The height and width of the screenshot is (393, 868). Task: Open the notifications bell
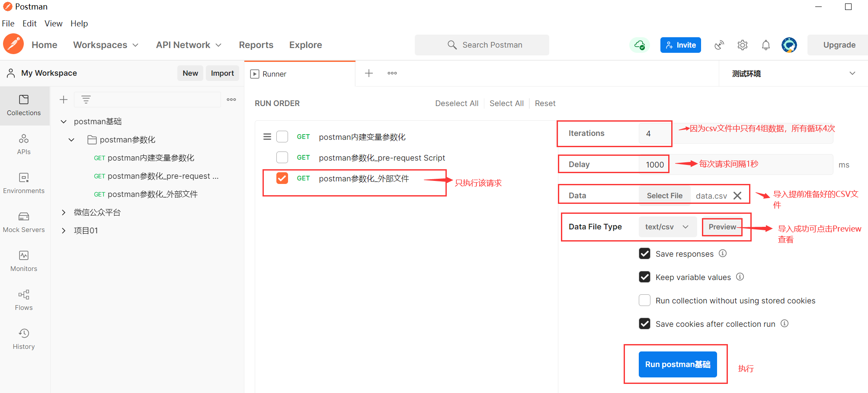[x=766, y=45]
